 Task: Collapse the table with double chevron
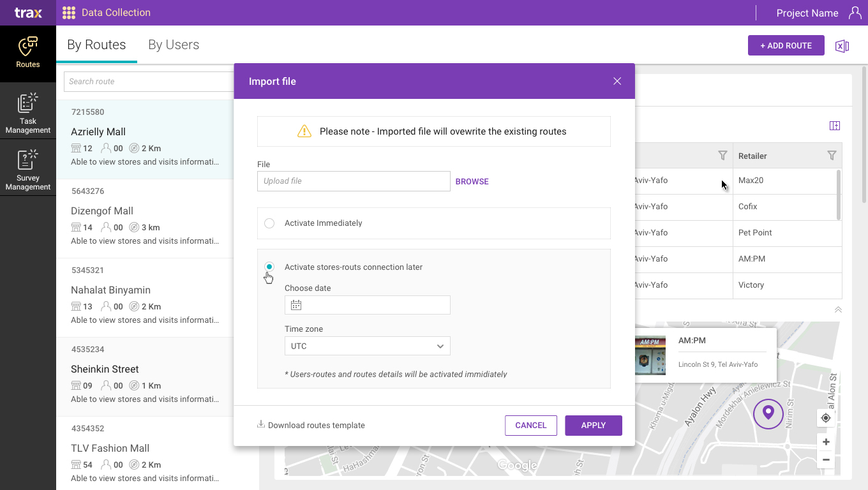[x=838, y=309]
